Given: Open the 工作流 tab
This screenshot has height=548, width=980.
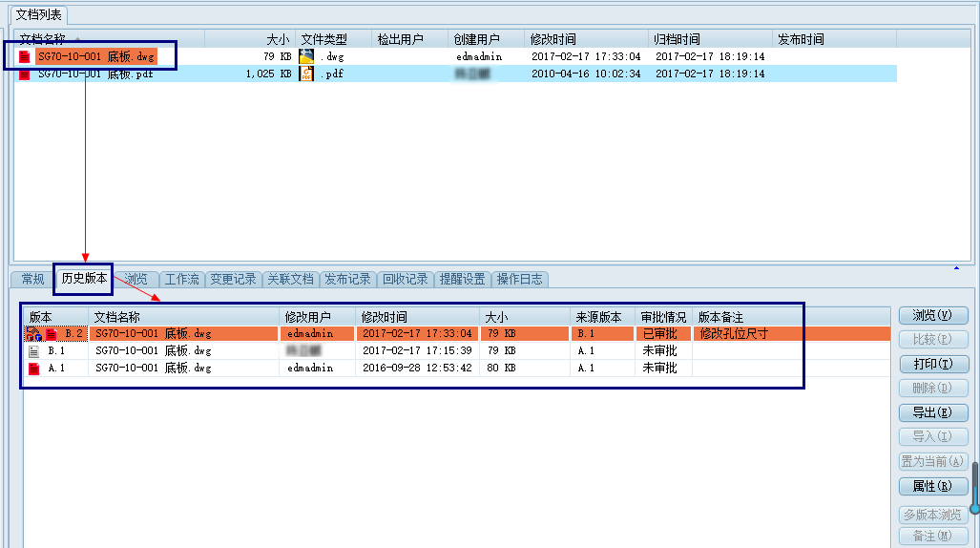Looking at the screenshot, I should (x=181, y=280).
